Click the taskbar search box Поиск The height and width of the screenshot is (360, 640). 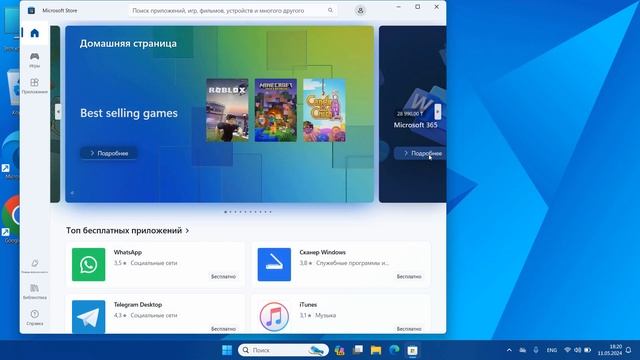tap(283, 350)
